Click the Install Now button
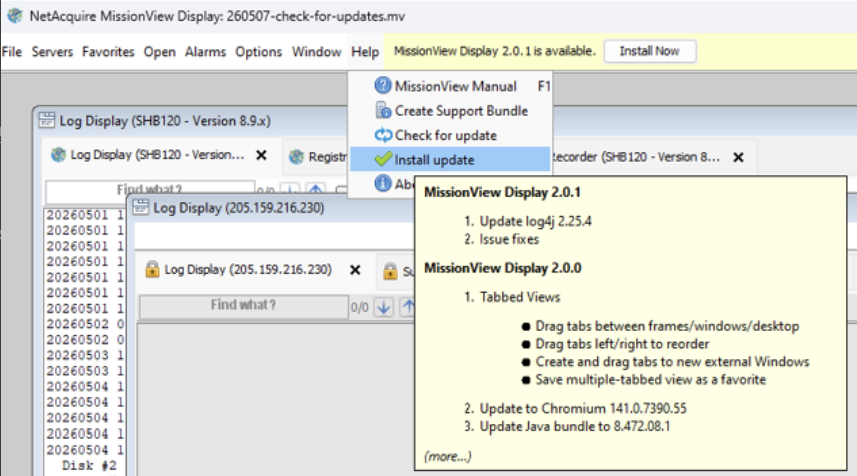857x476 pixels. coord(650,51)
